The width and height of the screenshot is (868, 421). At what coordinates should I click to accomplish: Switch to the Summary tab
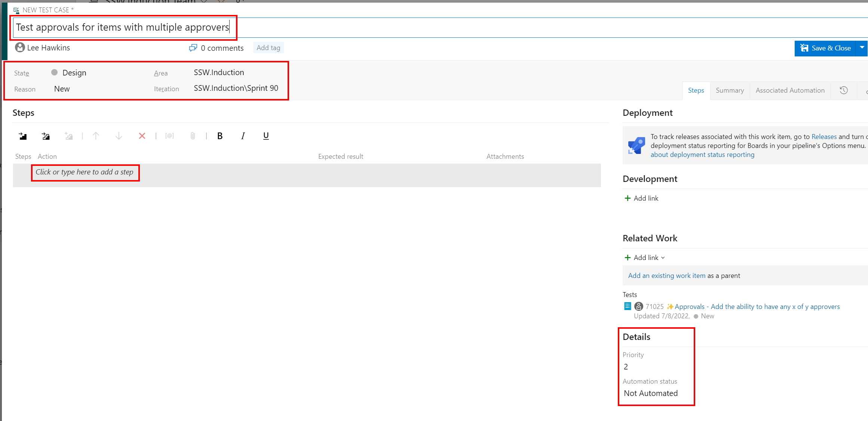click(x=730, y=90)
